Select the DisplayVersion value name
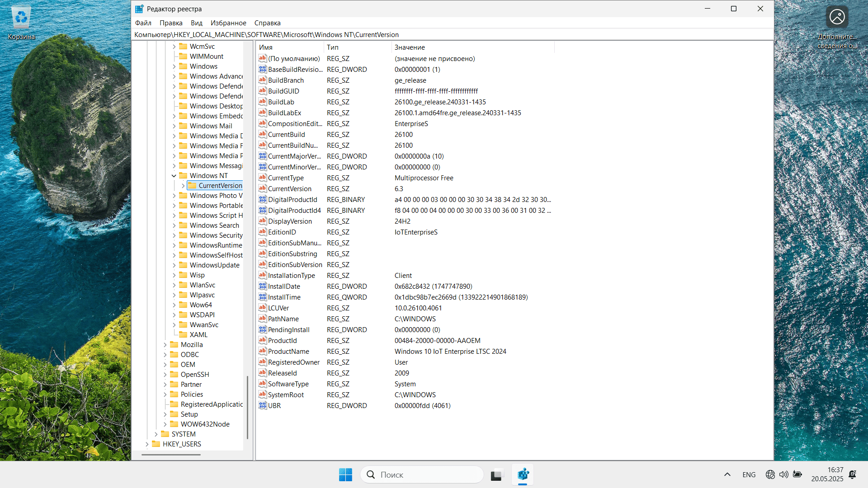 click(x=290, y=221)
